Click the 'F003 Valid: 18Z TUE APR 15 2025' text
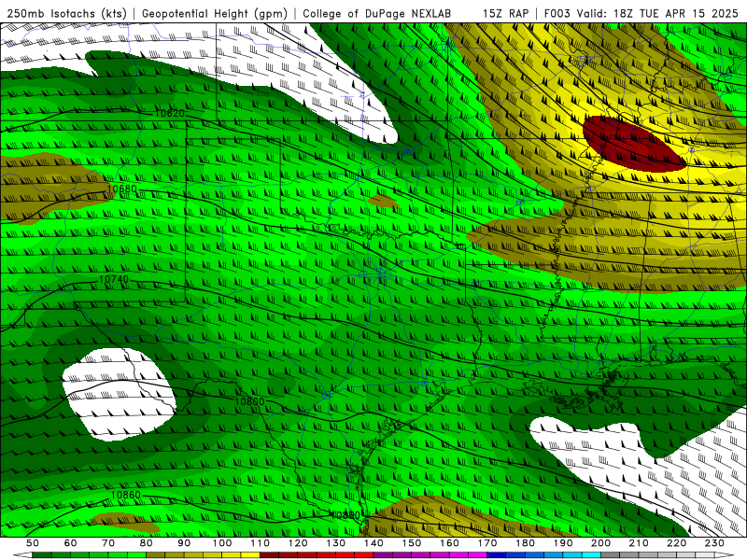 [641, 13]
